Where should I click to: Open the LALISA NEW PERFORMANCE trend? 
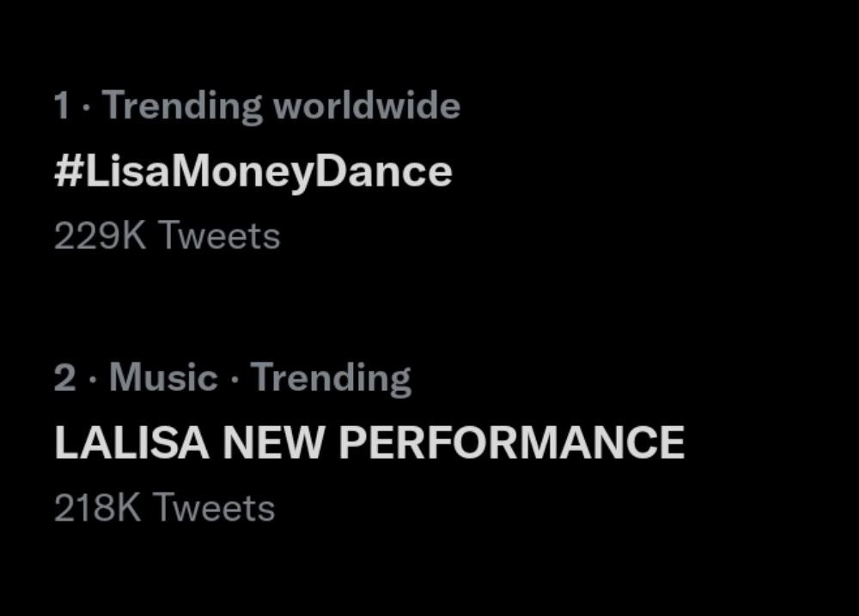[x=369, y=443]
